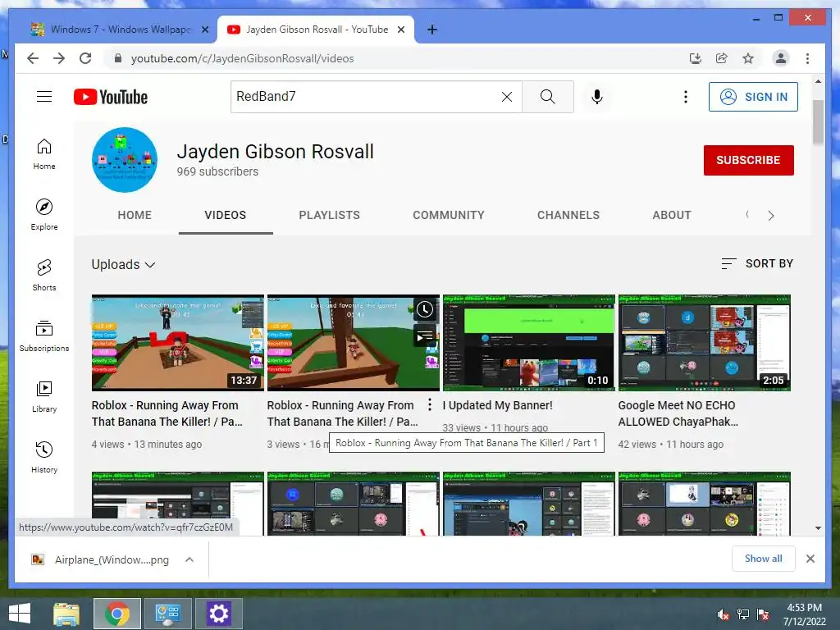Open the Chrome three-dot menu
Image resolution: width=840 pixels, height=630 pixels.
coord(807,58)
